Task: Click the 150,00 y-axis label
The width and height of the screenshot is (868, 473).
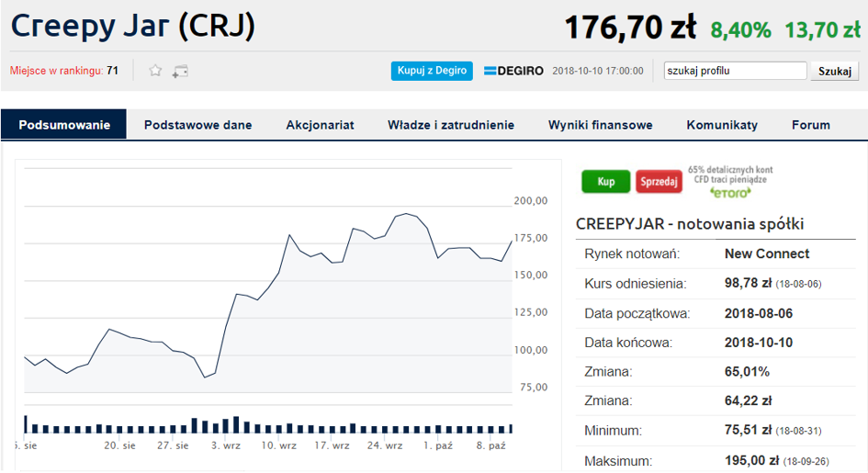Action: [530, 275]
